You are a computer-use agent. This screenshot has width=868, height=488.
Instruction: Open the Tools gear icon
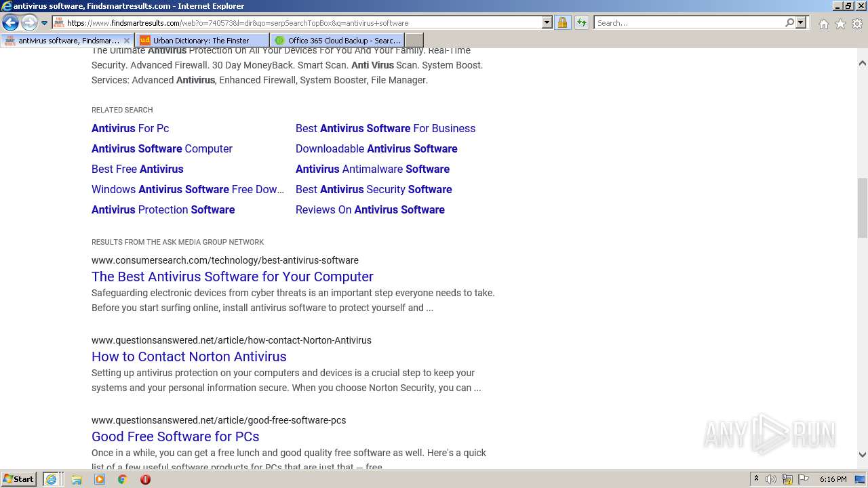pyautogui.click(x=857, y=24)
